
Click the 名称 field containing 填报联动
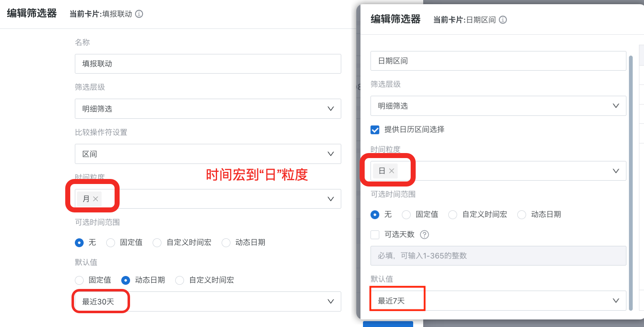pos(208,64)
